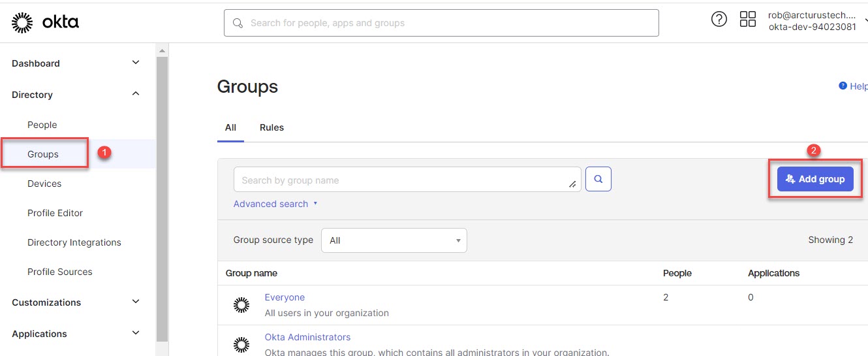Expand the Advanced search options
Viewport: 868px width, 356px height.
point(275,204)
